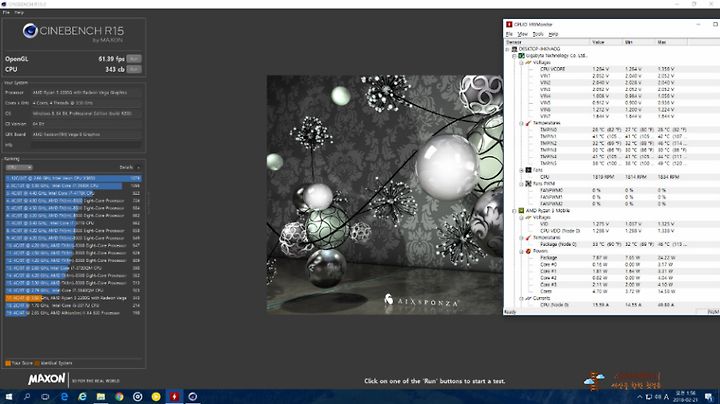Select the CPU VCORE row

click(x=612, y=69)
